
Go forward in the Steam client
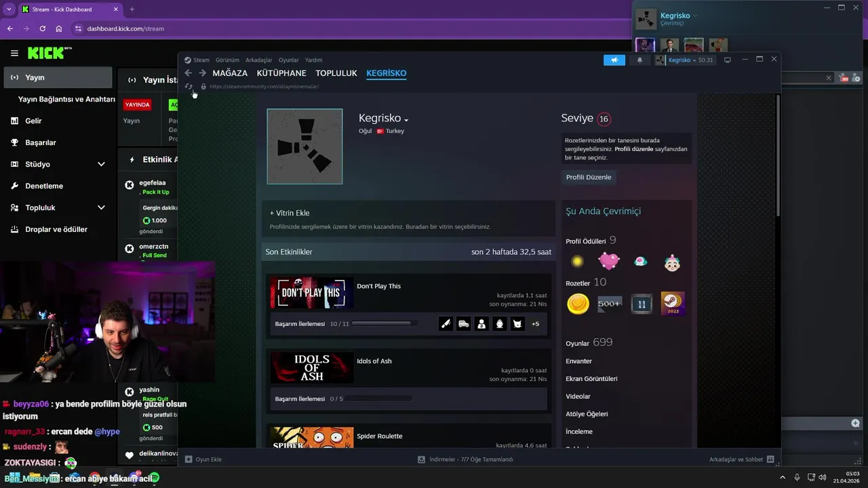[202, 73]
